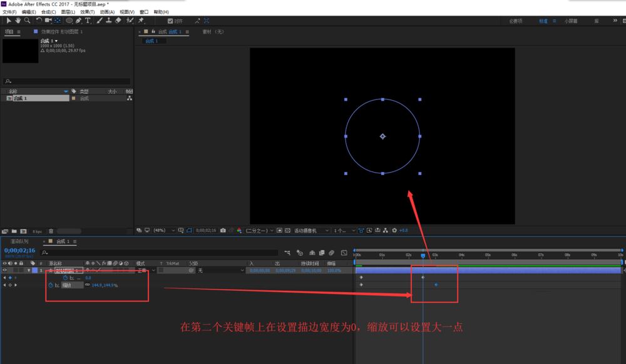Open the 动画(A) menu
Screen dimensions: 626x364
[x=107, y=12]
